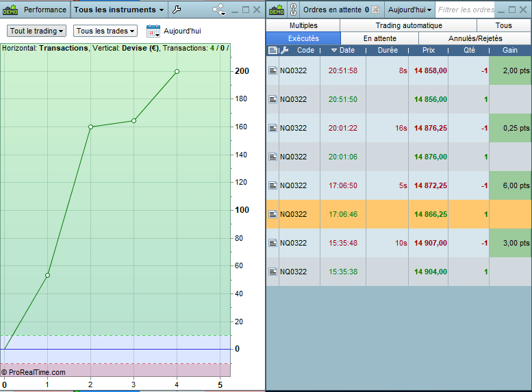Select Exécutés tab

[303, 38]
